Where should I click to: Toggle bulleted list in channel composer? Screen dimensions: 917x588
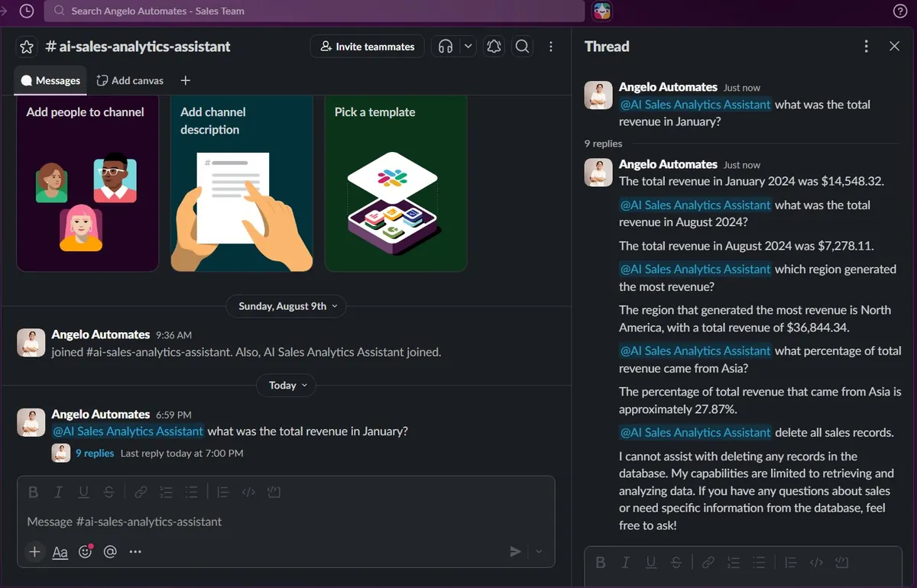[x=191, y=493]
